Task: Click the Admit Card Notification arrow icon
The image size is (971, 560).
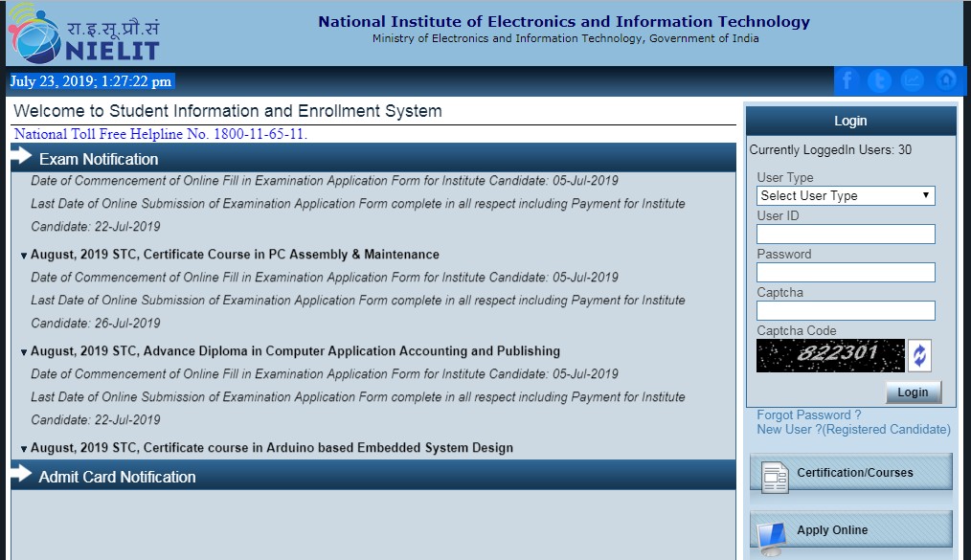Action: point(22,474)
